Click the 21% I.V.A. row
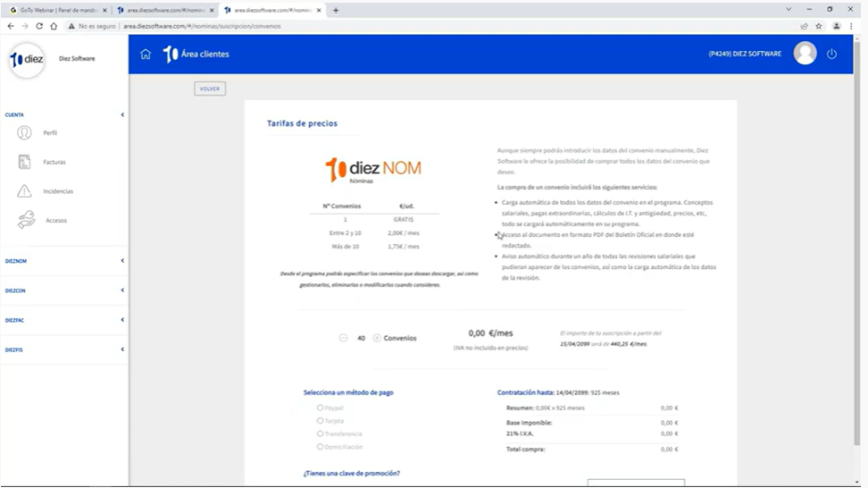 [592, 433]
